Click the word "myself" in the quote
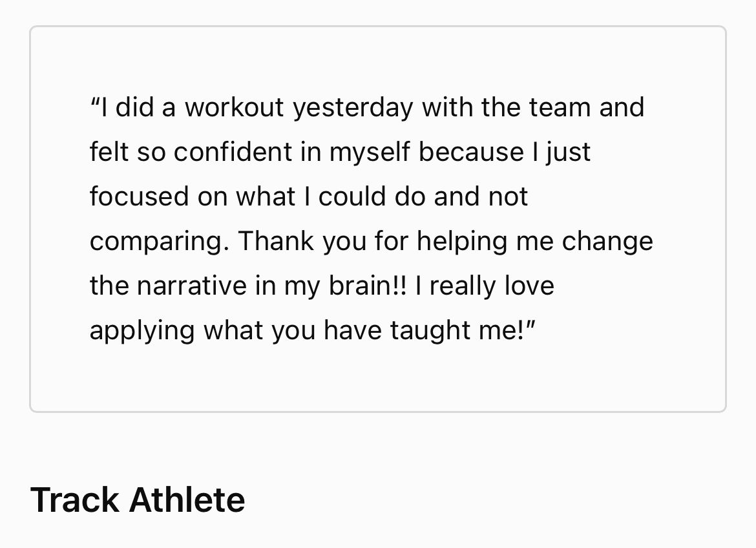 pos(369,153)
